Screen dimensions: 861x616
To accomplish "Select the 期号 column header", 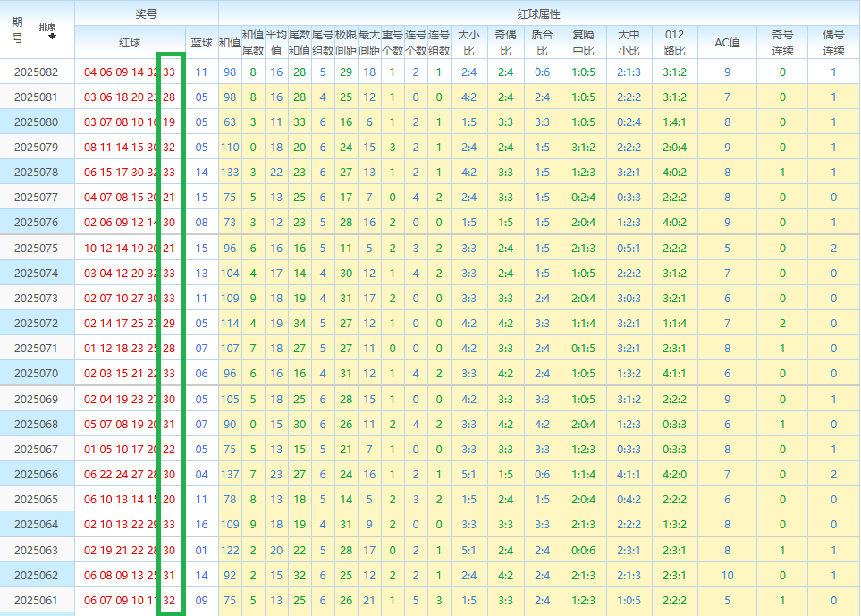I will pyautogui.click(x=18, y=30).
